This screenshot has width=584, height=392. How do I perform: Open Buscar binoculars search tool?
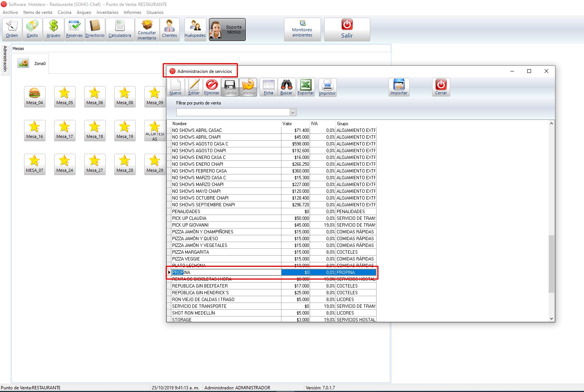tap(286, 87)
